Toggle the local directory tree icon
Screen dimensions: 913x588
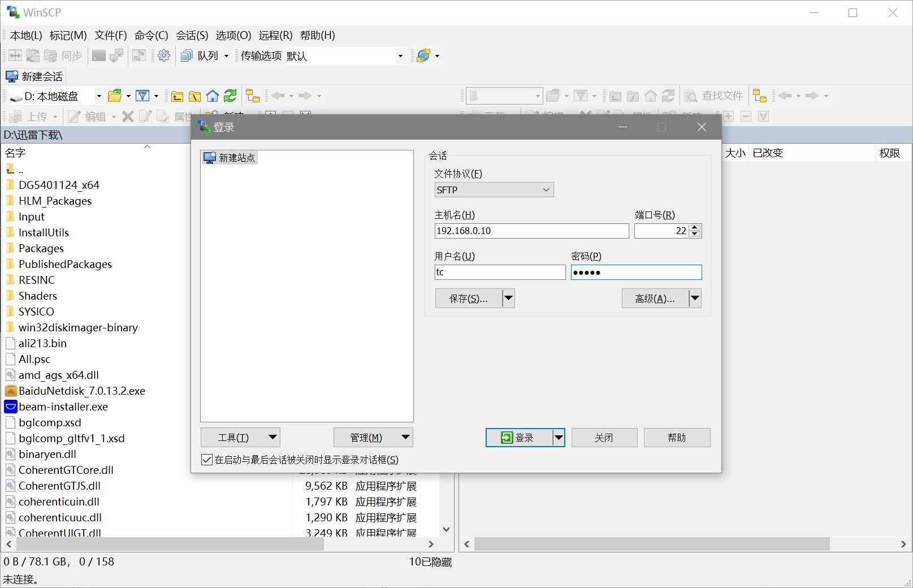[253, 96]
